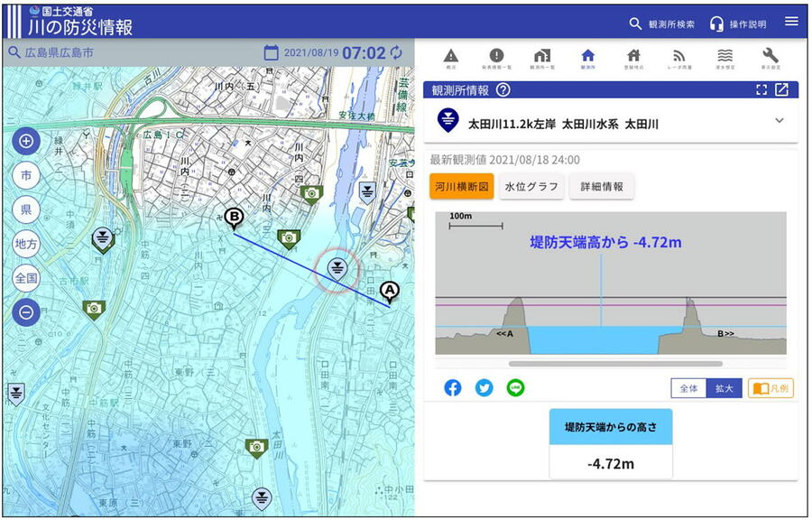Open the radar rainfall tab icon

click(x=679, y=57)
